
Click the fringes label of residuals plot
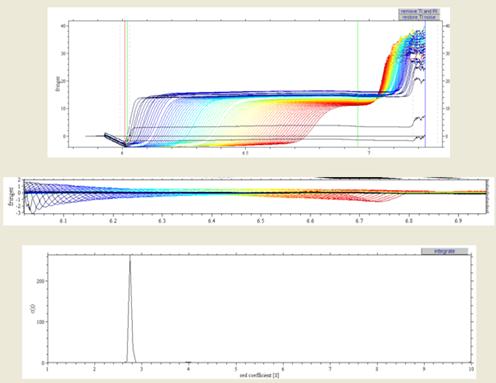(x=12, y=196)
